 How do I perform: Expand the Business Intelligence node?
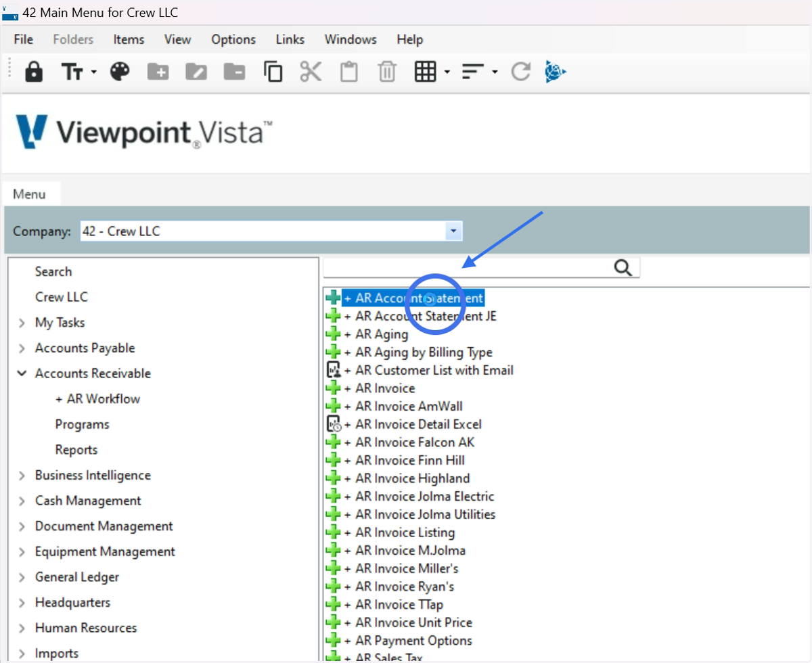point(22,476)
